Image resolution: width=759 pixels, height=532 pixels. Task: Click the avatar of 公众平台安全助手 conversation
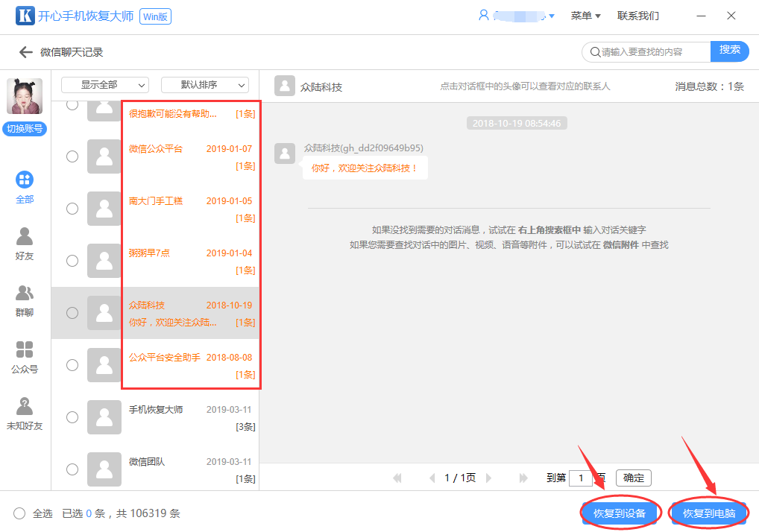pos(104,365)
